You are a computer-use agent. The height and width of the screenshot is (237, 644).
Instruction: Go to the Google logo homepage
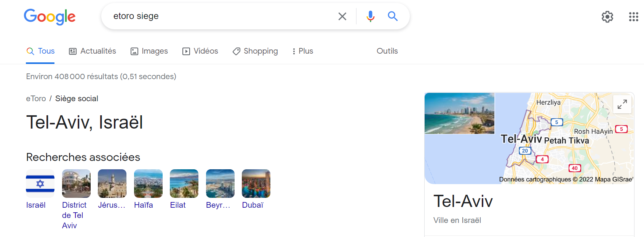pos(50,17)
